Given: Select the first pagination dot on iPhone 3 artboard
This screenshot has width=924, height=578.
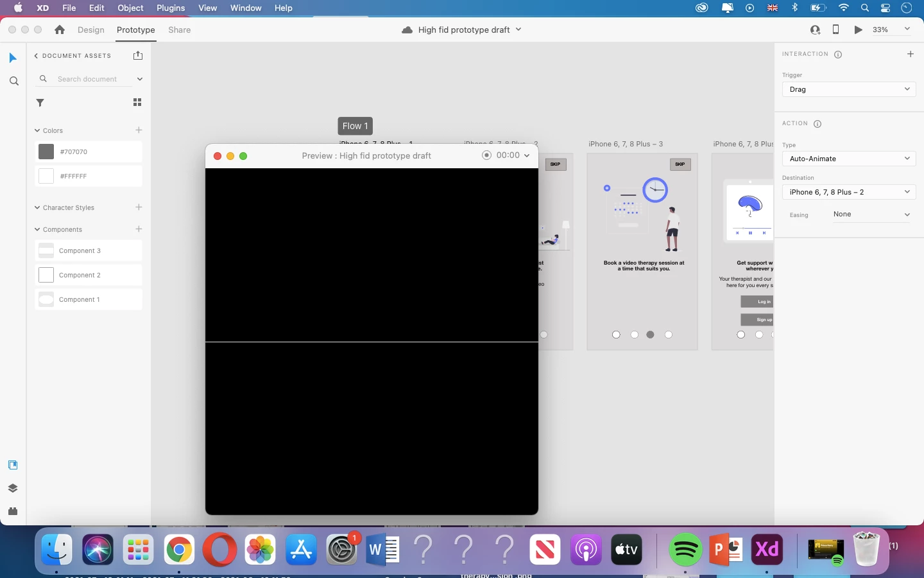Looking at the screenshot, I should pos(617,335).
